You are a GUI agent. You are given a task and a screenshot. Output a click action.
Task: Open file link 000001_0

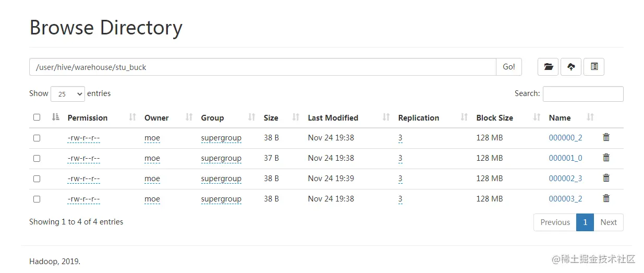tap(565, 158)
